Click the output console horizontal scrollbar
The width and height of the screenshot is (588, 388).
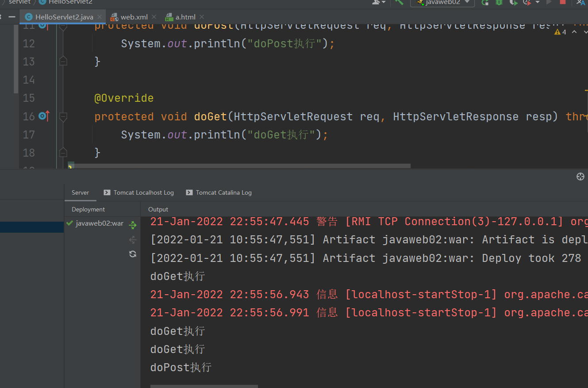(x=204, y=386)
